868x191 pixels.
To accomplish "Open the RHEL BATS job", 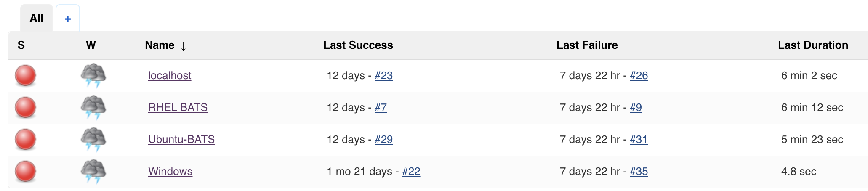I will coord(178,107).
